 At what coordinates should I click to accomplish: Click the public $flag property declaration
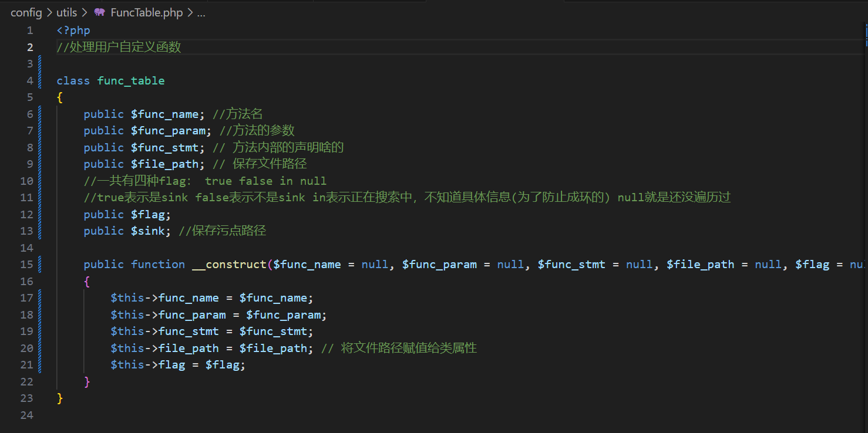(x=127, y=214)
